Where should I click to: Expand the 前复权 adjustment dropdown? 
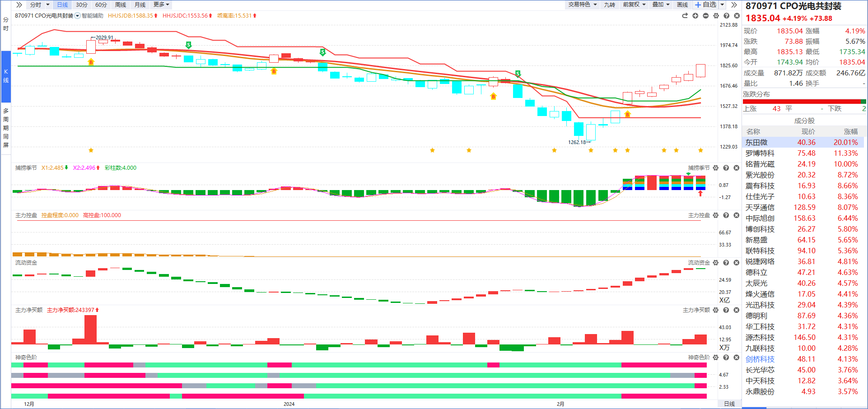coord(635,5)
